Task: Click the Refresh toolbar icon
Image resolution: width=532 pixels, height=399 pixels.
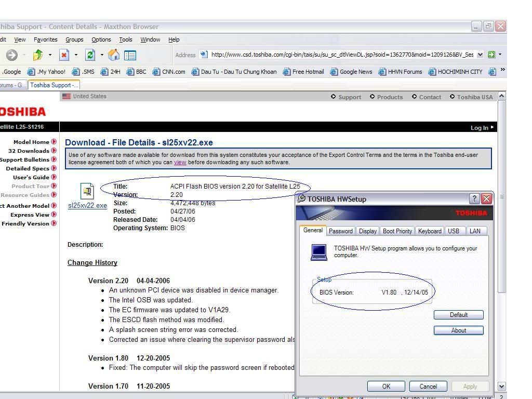Action: (90, 55)
